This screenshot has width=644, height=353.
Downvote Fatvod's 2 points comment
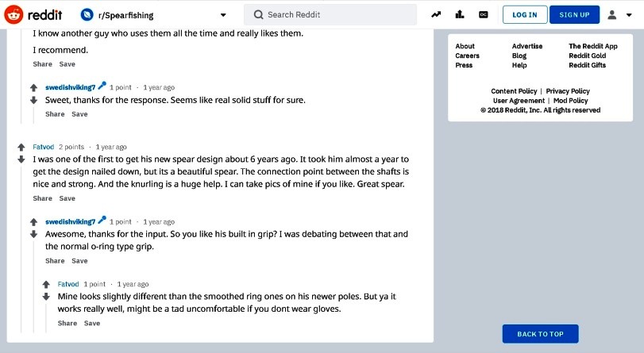point(21,159)
